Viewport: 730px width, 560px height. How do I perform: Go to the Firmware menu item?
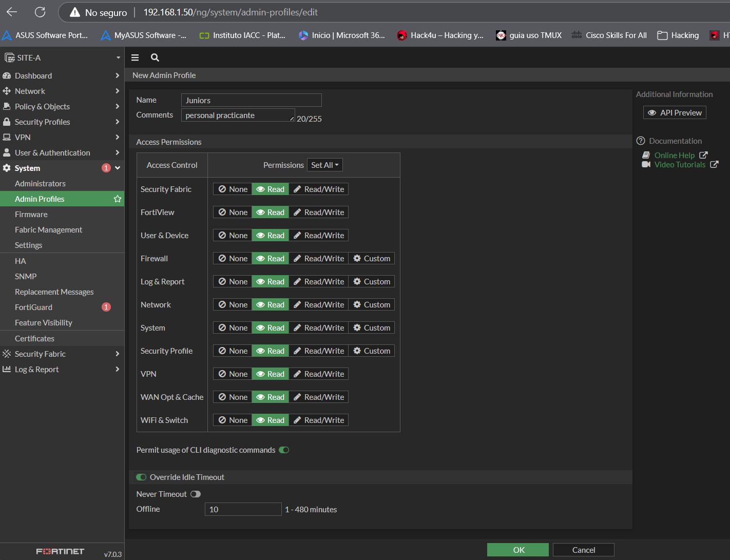[x=31, y=214]
